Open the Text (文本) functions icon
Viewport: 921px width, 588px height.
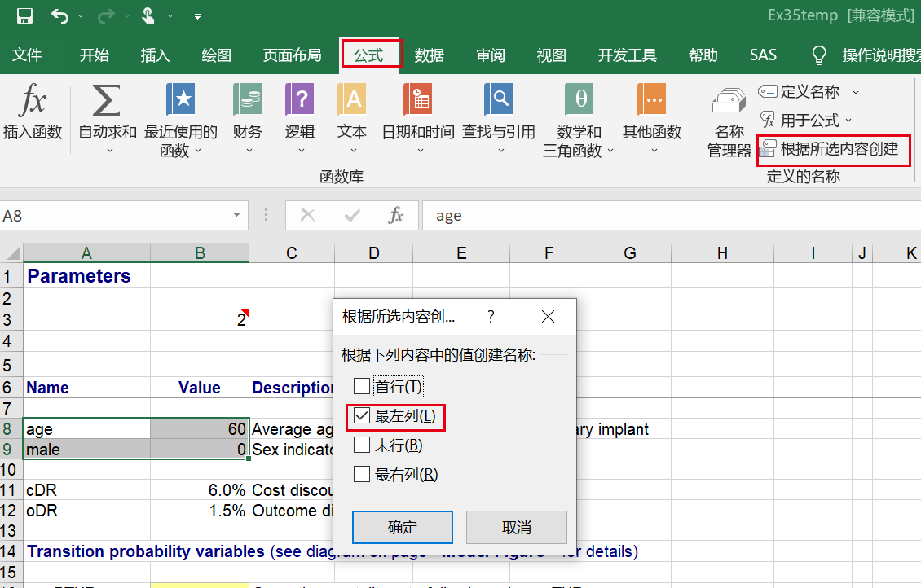coord(352,102)
